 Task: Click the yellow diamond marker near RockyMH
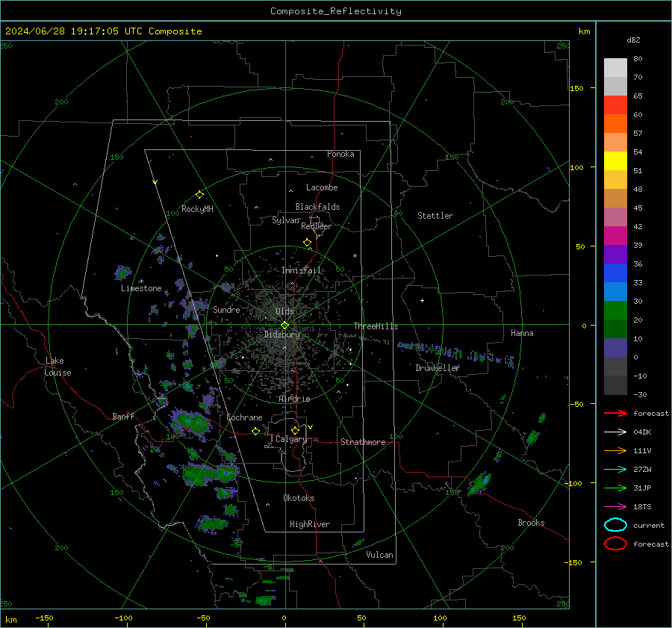(x=199, y=195)
